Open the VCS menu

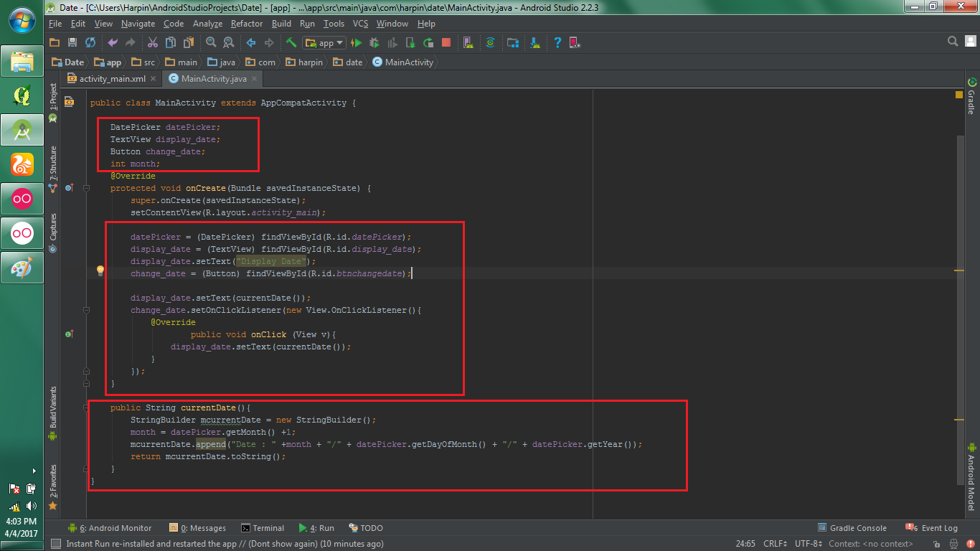pos(360,24)
